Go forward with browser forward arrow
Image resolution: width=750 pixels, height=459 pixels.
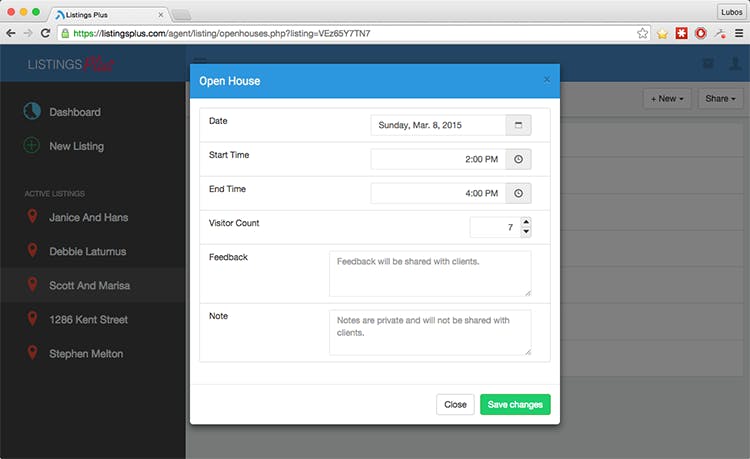pos(28,33)
